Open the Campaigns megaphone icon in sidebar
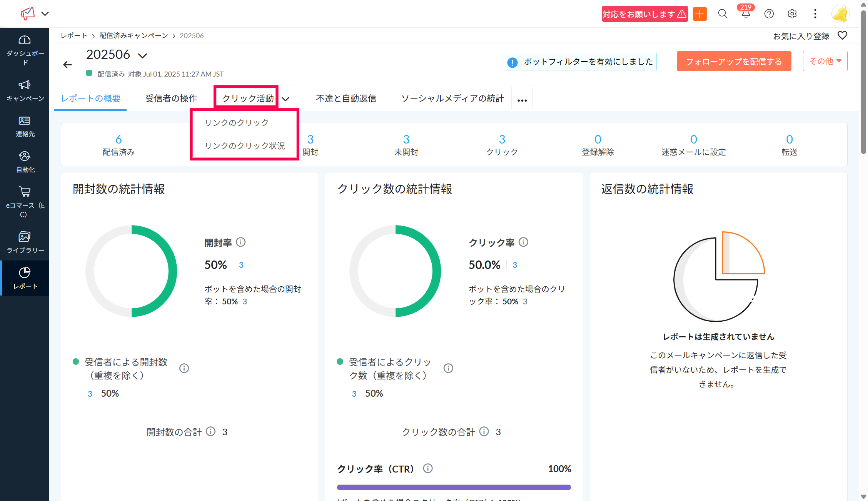This screenshot has width=868, height=501. (x=25, y=85)
